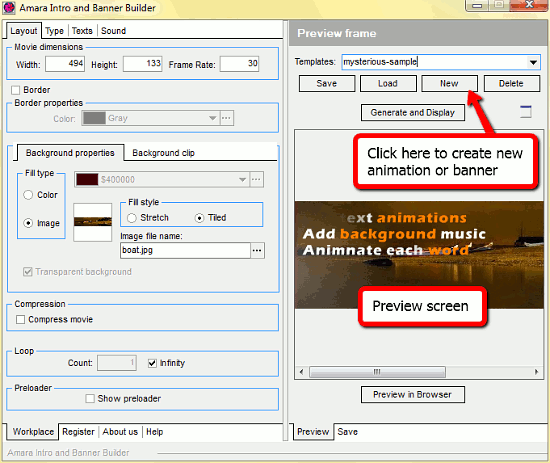Click the small window icon beside Generate and Display

tap(525, 112)
